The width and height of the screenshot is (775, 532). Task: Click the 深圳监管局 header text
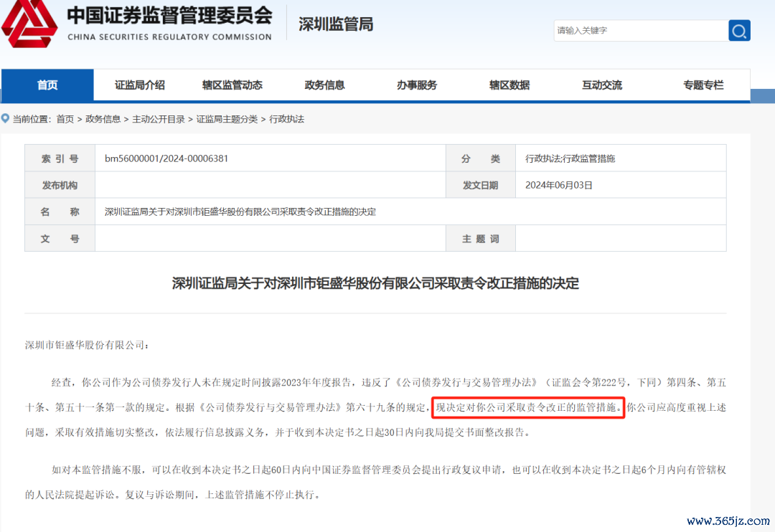point(336,24)
